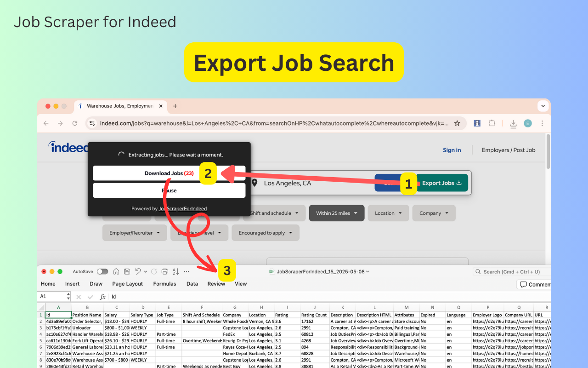
Task: Open the Excel Draw ribbon tab
Action: [x=96, y=284]
